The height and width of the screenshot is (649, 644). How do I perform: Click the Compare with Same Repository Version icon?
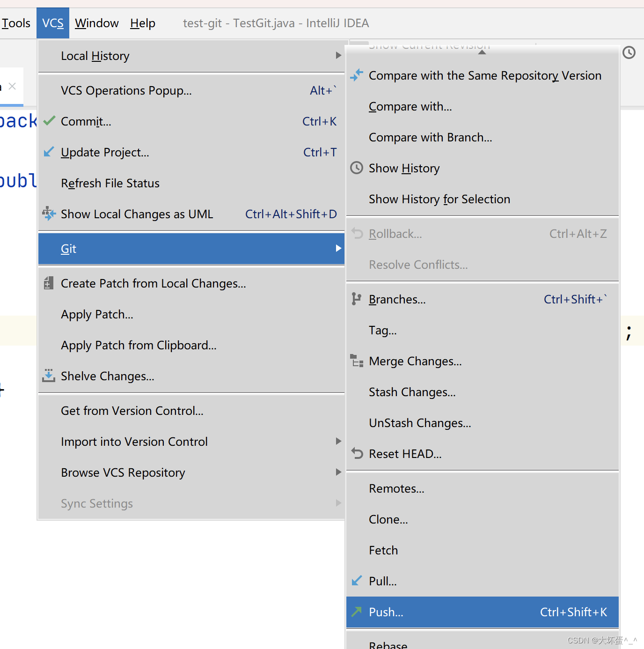point(357,75)
